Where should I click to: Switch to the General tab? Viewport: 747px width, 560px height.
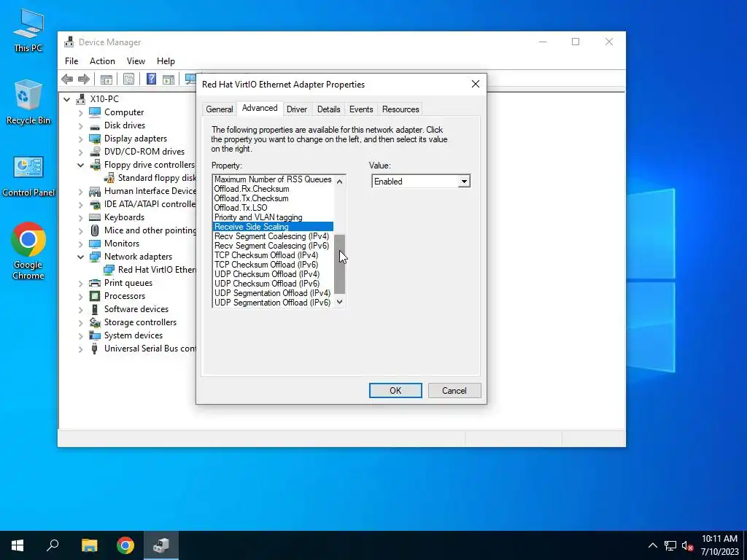(219, 109)
